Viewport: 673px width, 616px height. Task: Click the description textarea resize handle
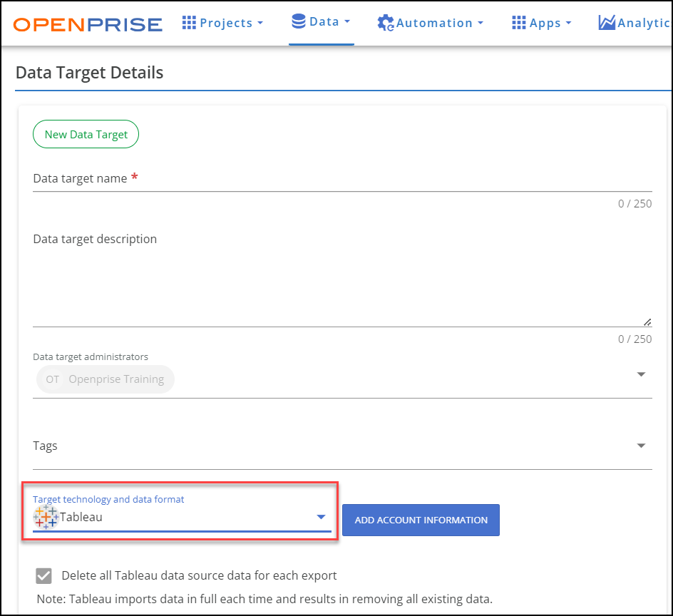[x=647, y=322]
